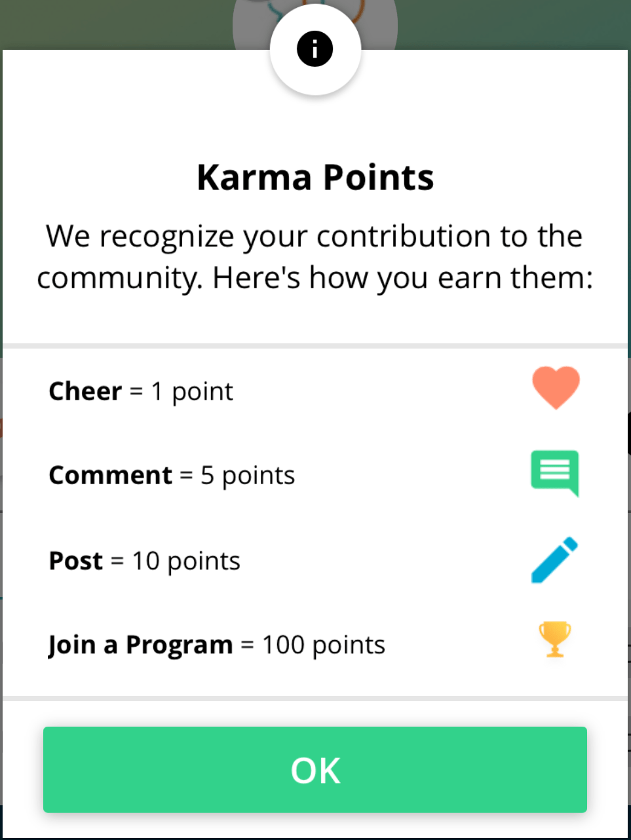This screenshot has width=631, height=840.
Task: Click the Comment = 5 points row
Action: coord(262,474)
